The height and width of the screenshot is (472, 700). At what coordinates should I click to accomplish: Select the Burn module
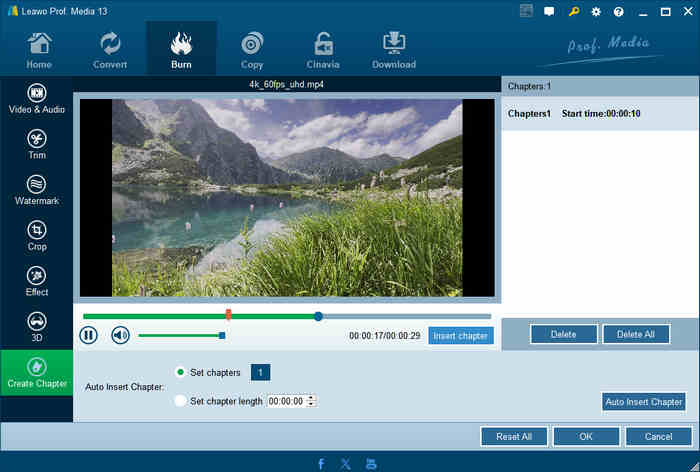pos(181,50)
